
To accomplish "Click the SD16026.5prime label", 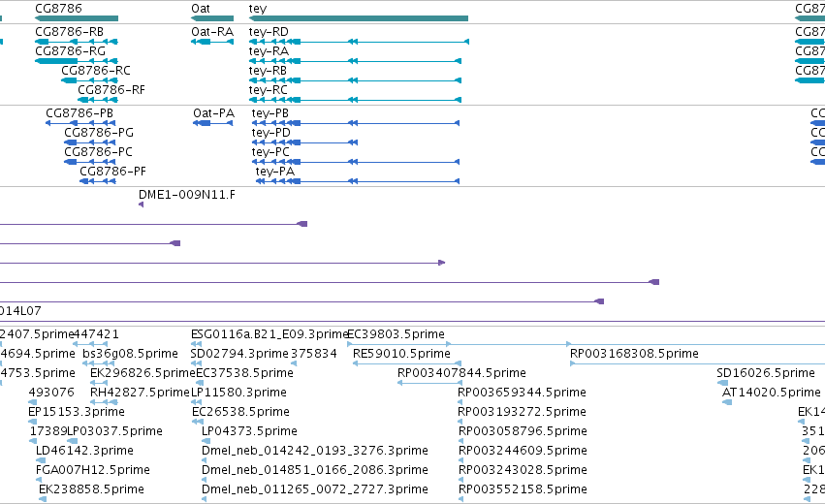I will tap(766, 373).
